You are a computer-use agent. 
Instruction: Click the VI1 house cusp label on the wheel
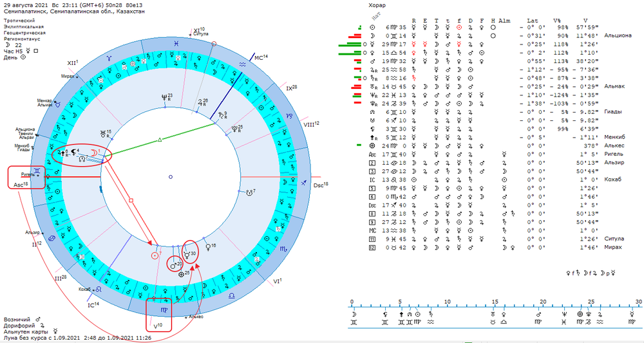pos(278,281)
